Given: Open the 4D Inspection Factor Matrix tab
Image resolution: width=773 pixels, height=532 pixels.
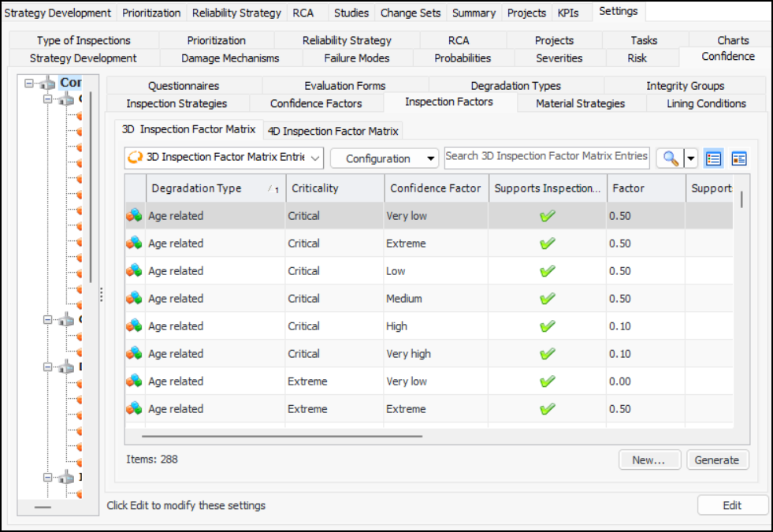Looking at the screenshot, I should [333, 131].
